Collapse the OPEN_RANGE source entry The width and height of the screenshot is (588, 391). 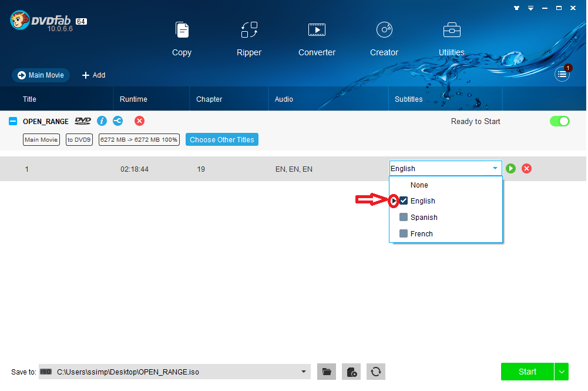pyautogui.click(x=13, y=121)
